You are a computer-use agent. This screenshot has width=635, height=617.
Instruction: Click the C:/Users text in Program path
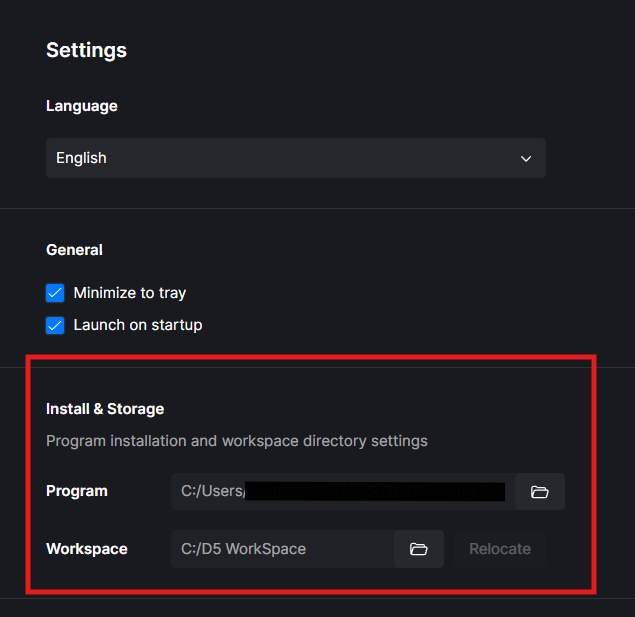click(212, 491)
